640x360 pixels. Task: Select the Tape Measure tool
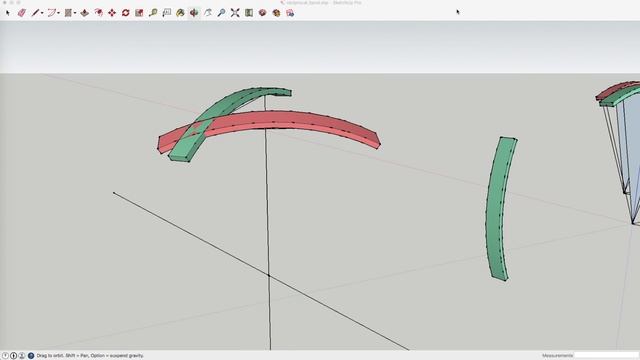click(x=153, y=13)
